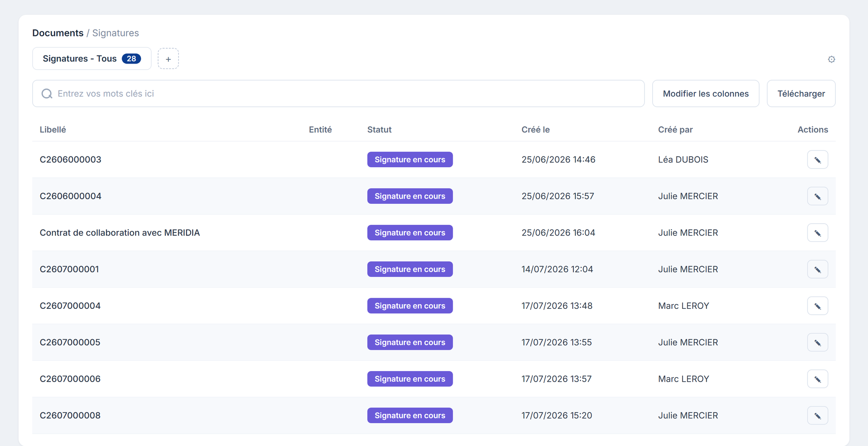Click the Télécharger button
868x446 pixels.
point(801,94)
